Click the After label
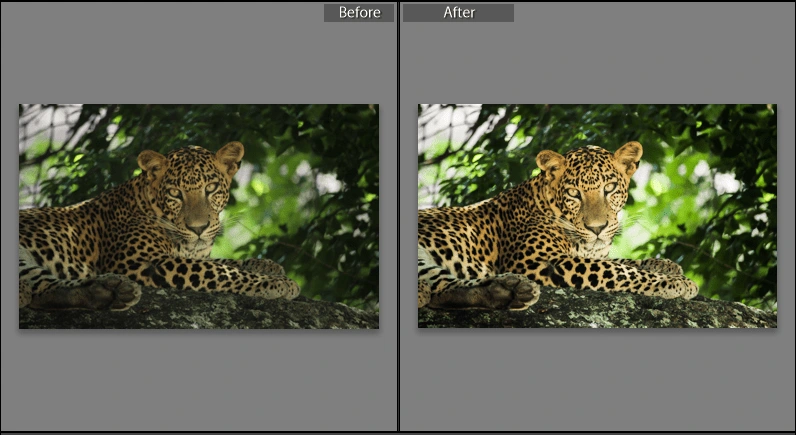The width and height of the screenshot is (796, 435). click(458, 13)
